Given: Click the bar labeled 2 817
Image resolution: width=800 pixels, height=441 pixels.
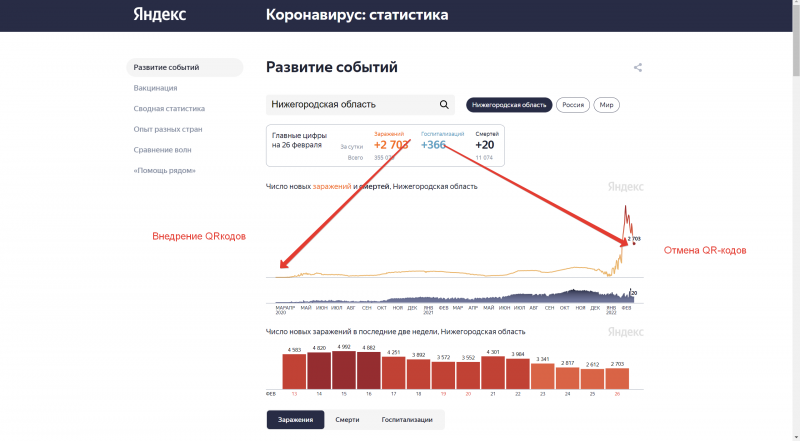Looking at the screenshot, I should [567, 378].
